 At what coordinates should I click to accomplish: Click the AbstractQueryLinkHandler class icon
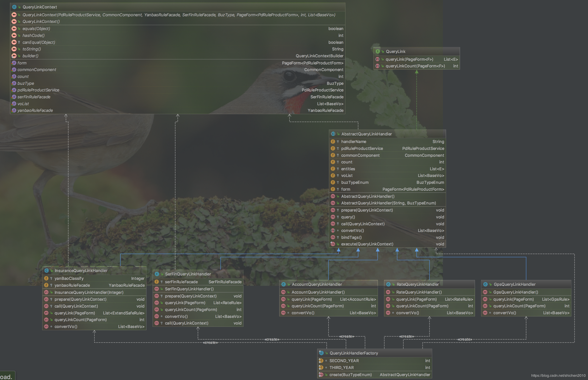coord(333,134)
